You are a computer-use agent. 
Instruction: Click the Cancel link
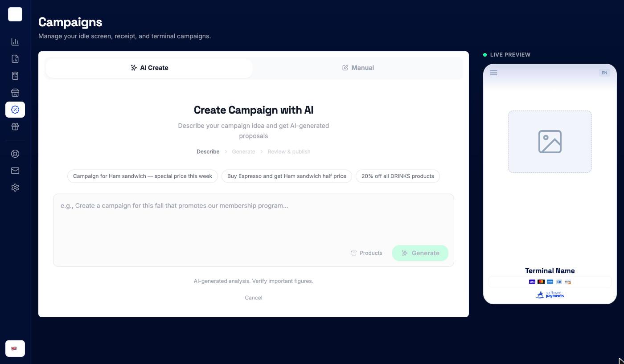(254, 298)
